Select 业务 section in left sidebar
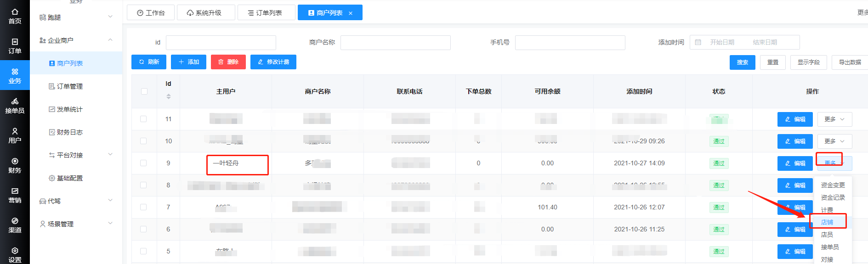 point(15,76)
